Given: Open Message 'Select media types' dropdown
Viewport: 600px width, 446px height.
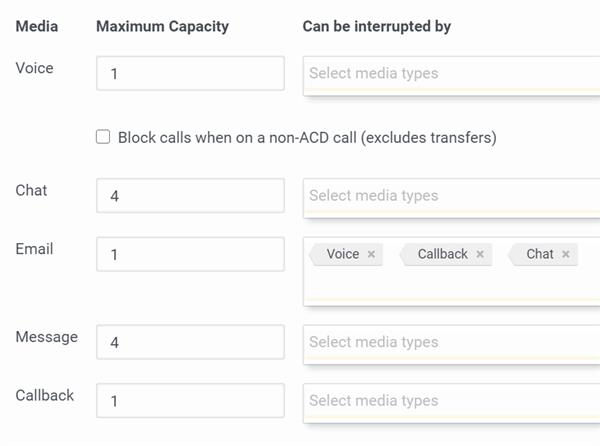Looking at the screenshot, I should click(450, 342).
